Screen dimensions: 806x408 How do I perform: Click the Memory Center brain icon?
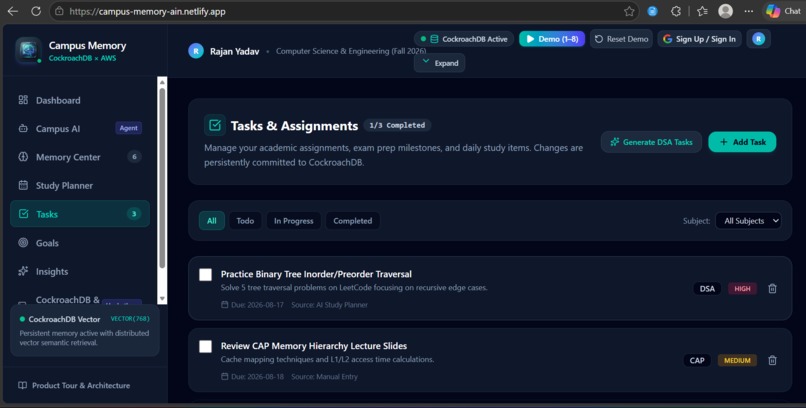click(x=23, y=157)
